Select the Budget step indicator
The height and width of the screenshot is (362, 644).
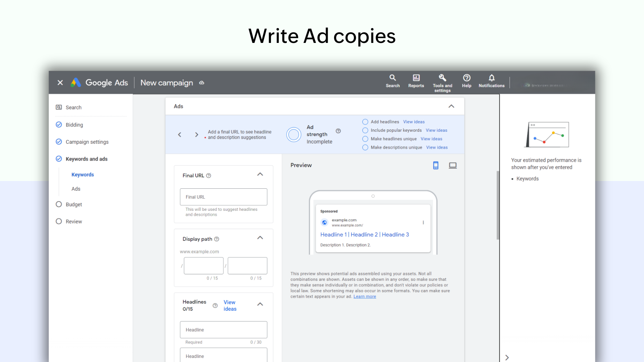(59, 204)
